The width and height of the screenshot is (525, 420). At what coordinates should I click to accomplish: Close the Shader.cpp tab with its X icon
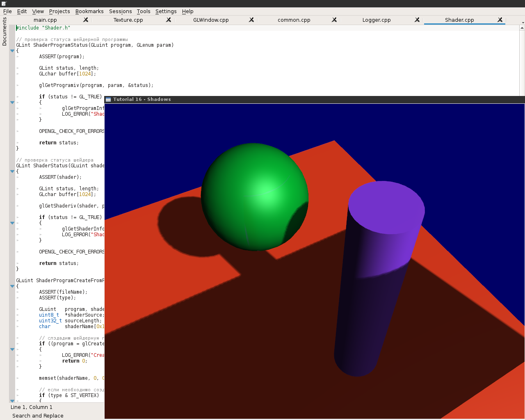click(500, 19)
